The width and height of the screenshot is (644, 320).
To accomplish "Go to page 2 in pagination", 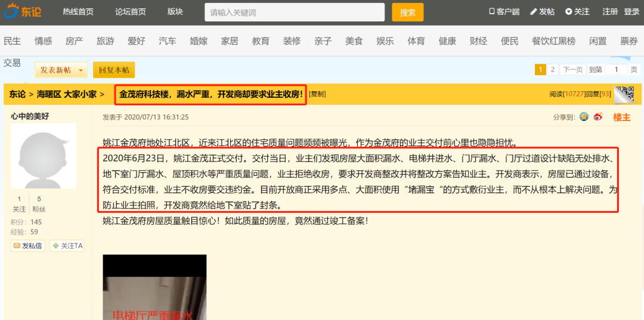I will [553, 70].
